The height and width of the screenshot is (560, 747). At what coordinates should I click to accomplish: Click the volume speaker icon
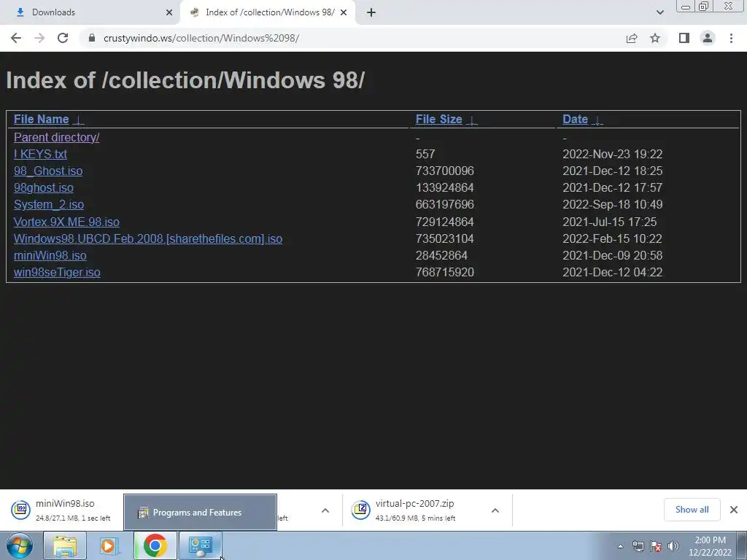click(x=673, y=546)
